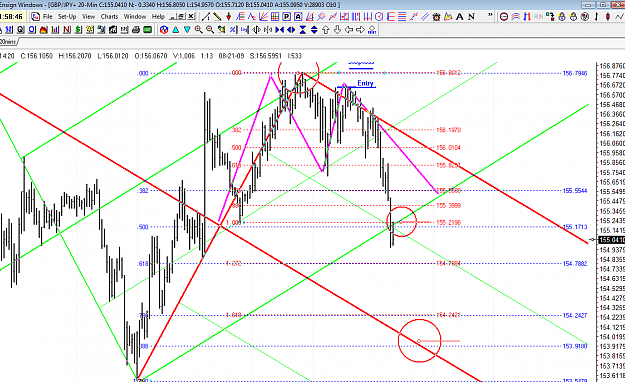Click the blue up-down arrows icon
Image resolution: width=625 pixels, height=382 pixels.
pos(314,30)
